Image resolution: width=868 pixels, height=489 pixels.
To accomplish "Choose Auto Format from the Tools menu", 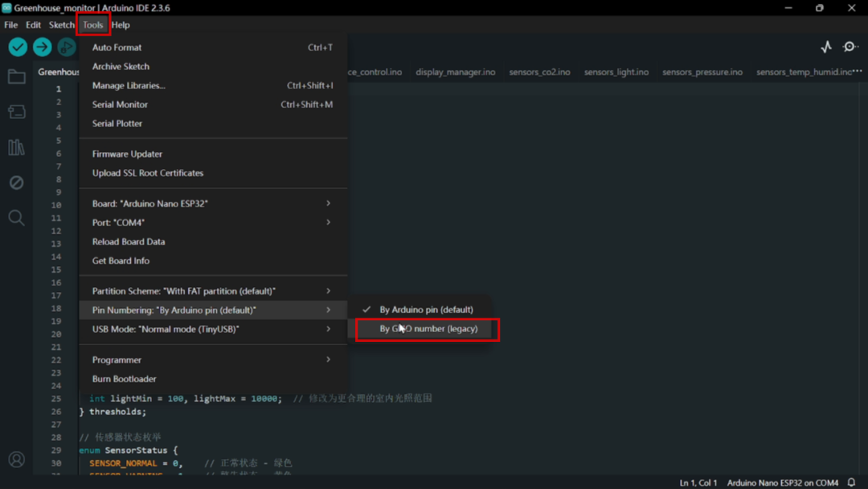I will [212, 47].
